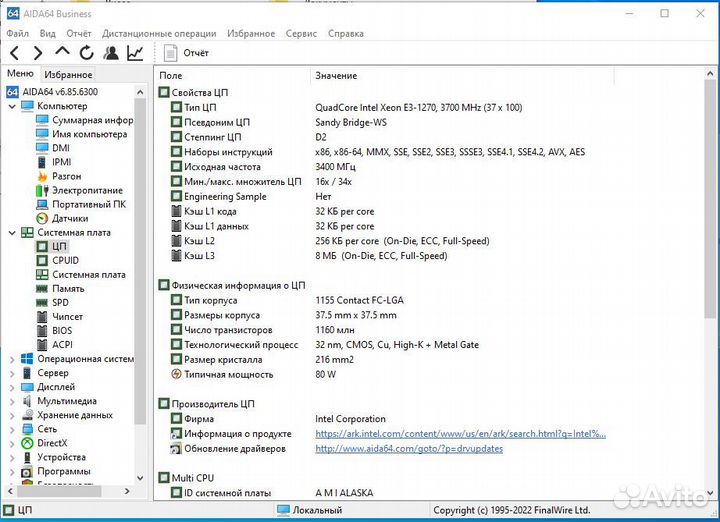Collapse the Компьютер tree node
Viewport: 720px width, 522px height.
[x=12, y=106]
